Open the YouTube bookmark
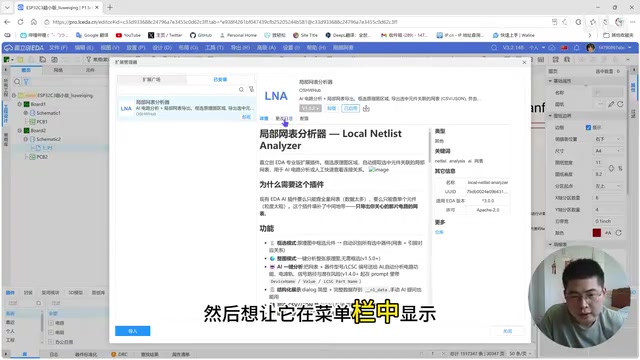This screenshot has height=360, width=640. 128,36
